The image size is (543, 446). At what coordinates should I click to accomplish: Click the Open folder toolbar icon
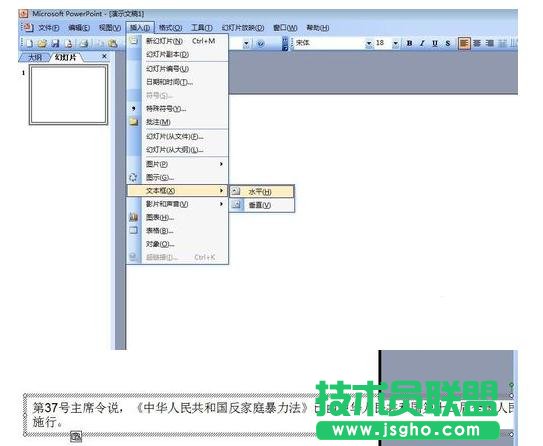click(x=42, y=43)
